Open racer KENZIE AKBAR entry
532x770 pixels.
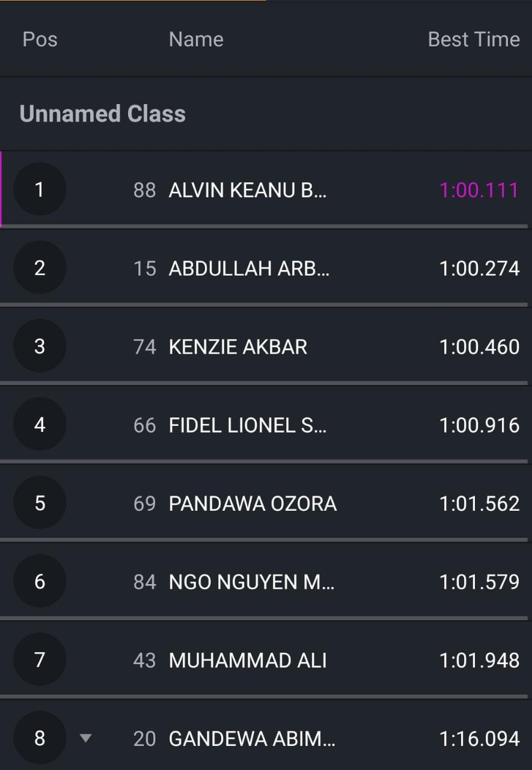tap(238, 346)
